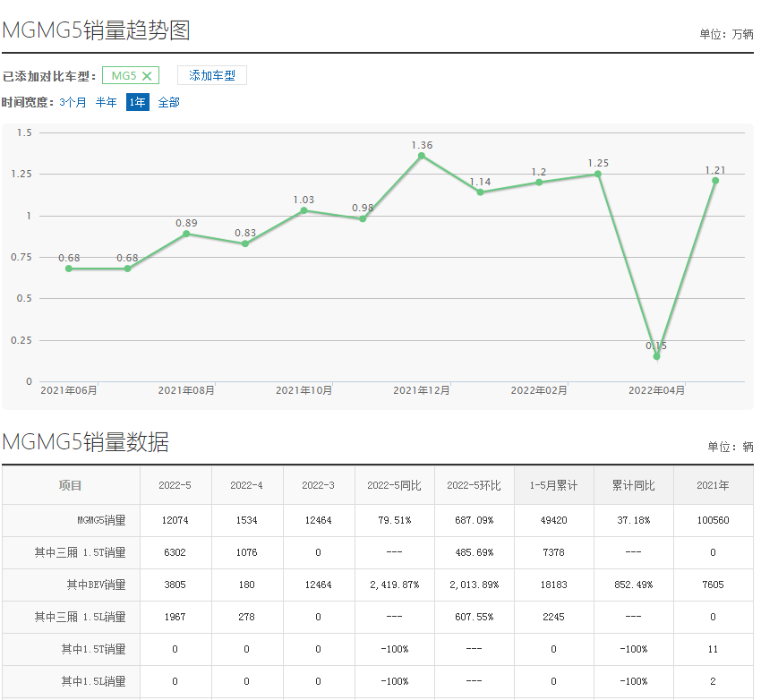Image resolution: width=761 pixels, height=700 pixels.
Task: Click the 6302 cell
Action: pyautogui.click(x=175, y=552)
